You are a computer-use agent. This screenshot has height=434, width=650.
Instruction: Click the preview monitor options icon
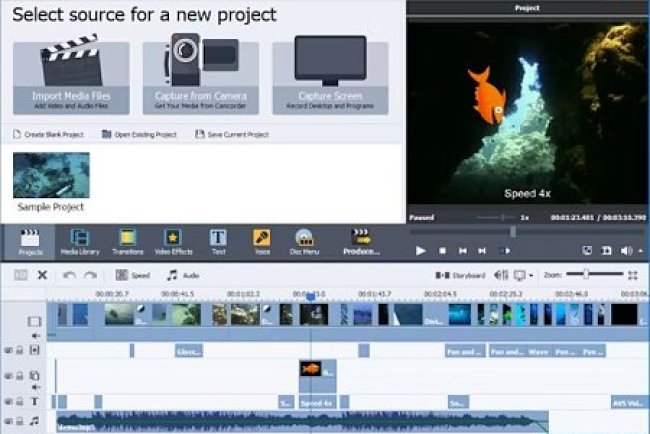point(519,275)
